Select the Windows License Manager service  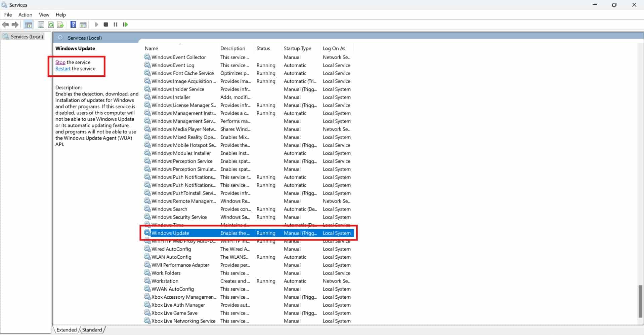click(249, 105)
